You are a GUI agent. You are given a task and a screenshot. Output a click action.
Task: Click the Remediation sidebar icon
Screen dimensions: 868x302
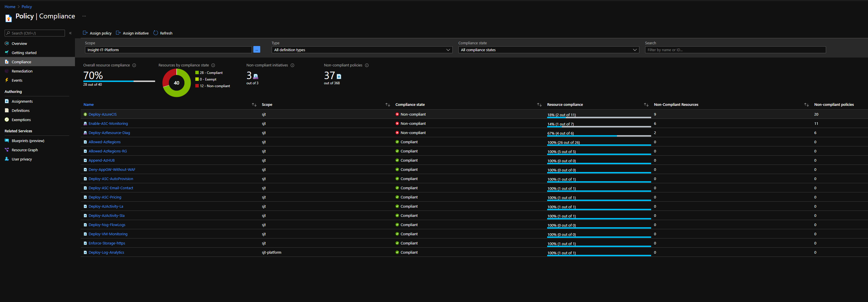pos(7,71)
